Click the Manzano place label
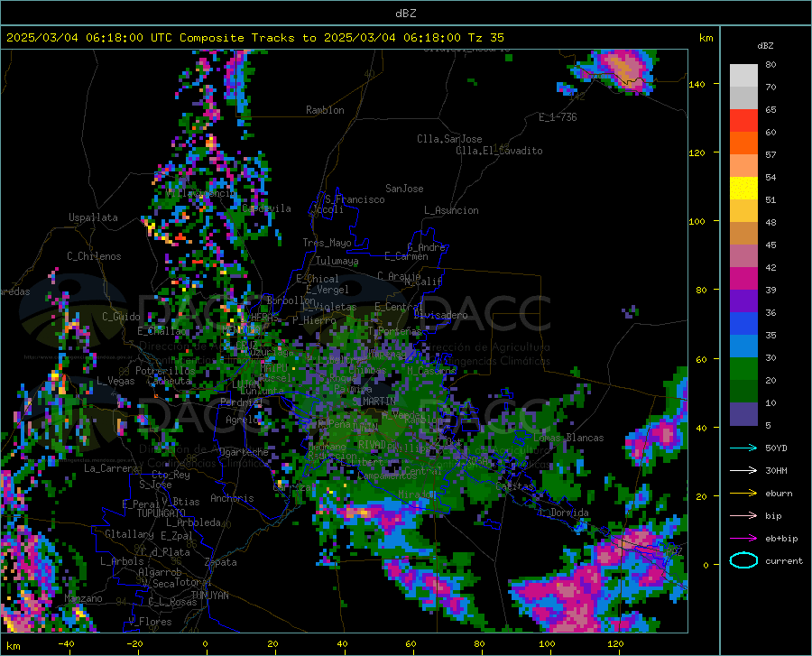Screen dimensions: 812x656 [x=83, y=598]
